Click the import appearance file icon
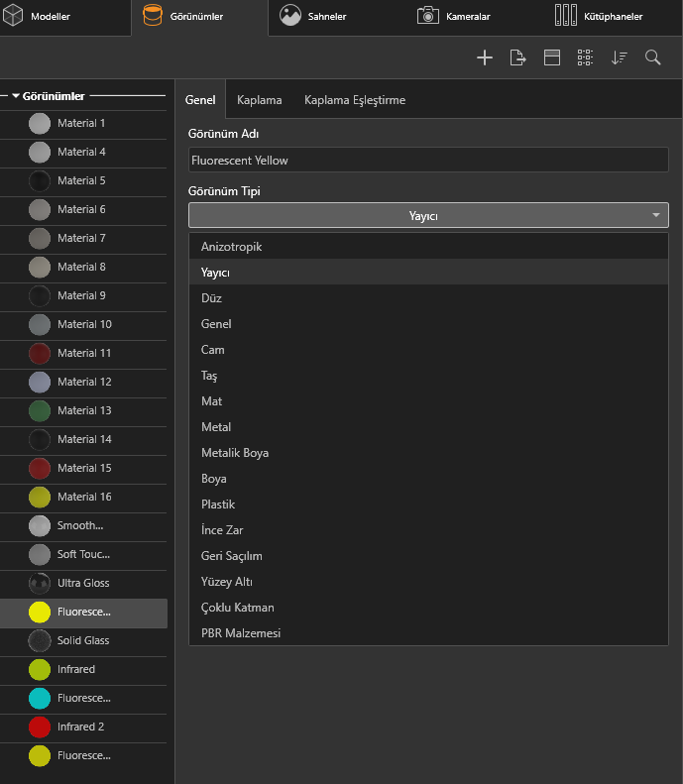Image resolution: width=683 pixels, height=784 pixels. pos(517,58)
